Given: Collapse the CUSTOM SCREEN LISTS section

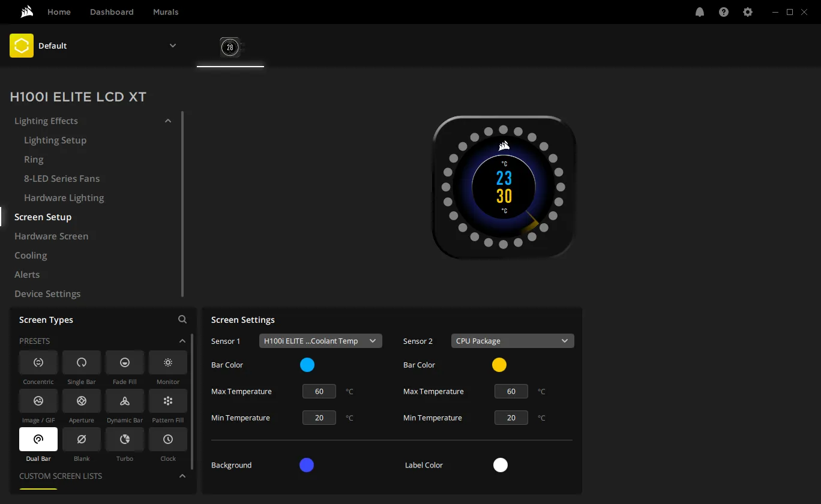Looking at the screenshot, I should pos(182,476).
